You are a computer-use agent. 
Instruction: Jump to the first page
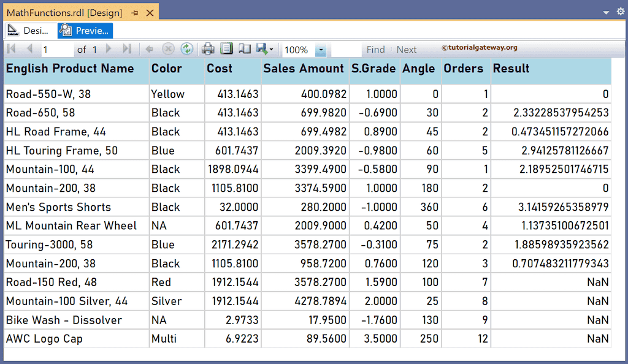coord(10,49)
